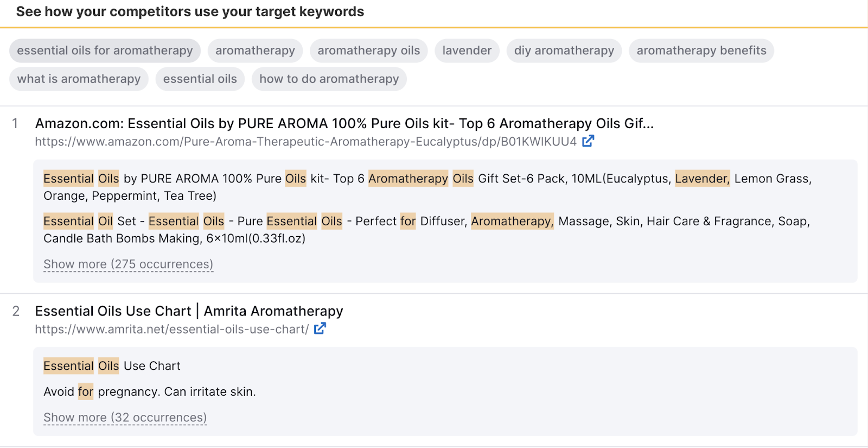
Task: Click the highlighted 'Lavender,' keyword in the snippet
Action: [x=701, y=178]
